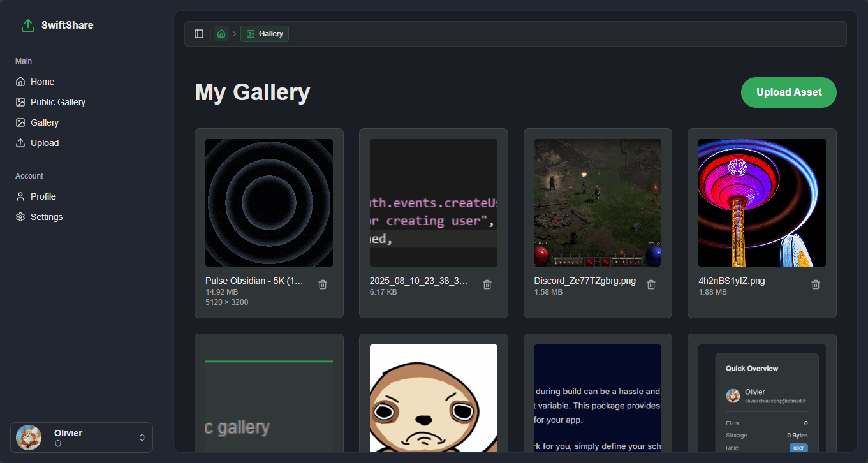The image size is (868, 463).
Task: Click the '5120 × 3200' dimensions label
Action: point(226,302)
